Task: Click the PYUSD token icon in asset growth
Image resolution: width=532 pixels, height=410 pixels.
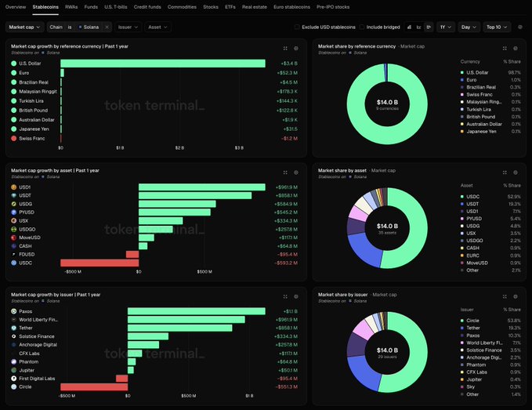Action: pos(13,212)
